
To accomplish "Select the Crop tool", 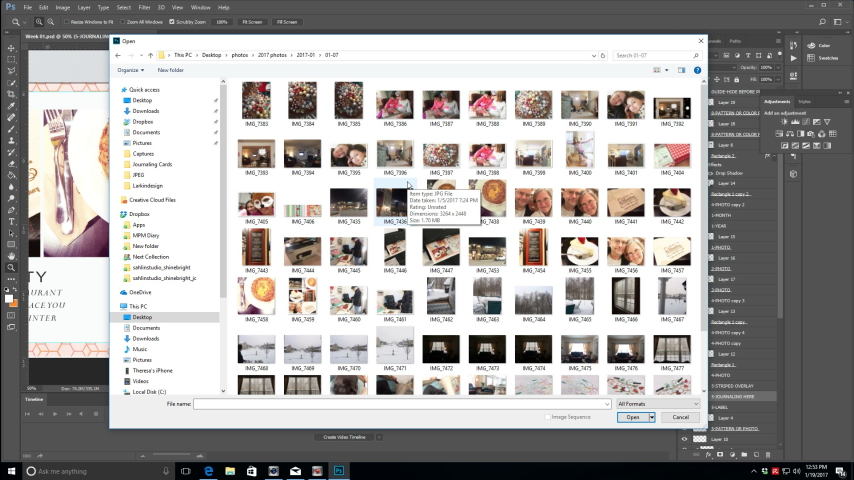I will click(11, 94).
